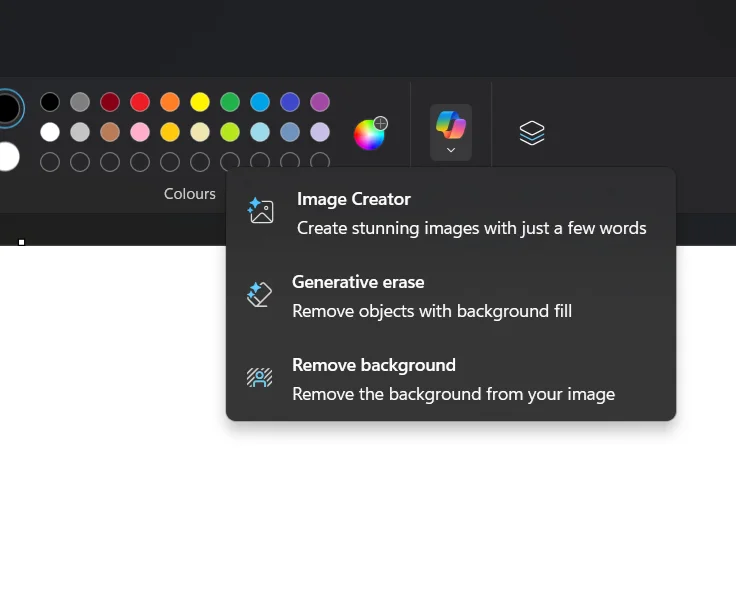Select the dark grey colour swatch
The height and width of the screenshot is (606, 736).
pos(80,102)
